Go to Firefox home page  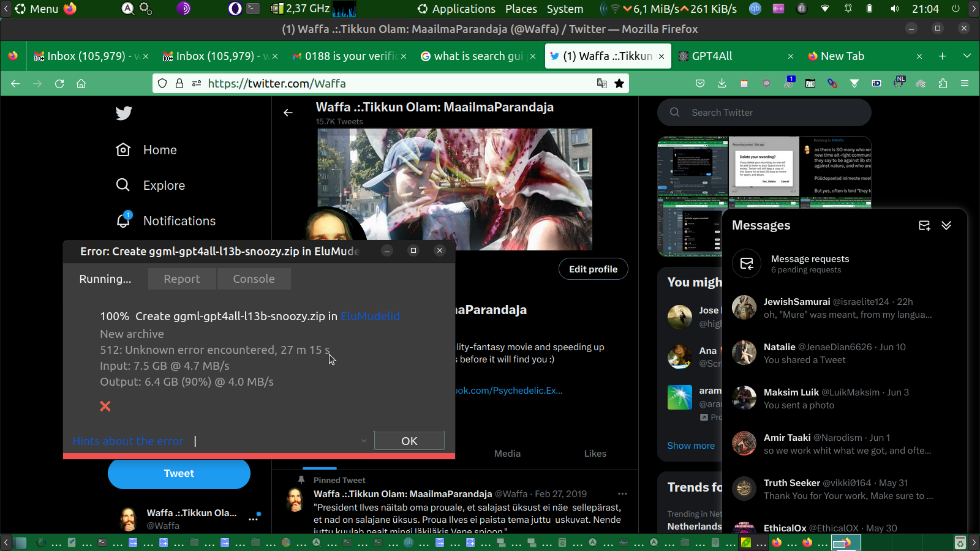[81, 83]
